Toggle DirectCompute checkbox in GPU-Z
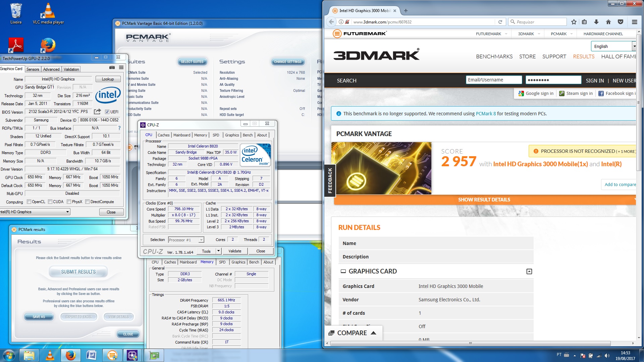 click(87, 202)
